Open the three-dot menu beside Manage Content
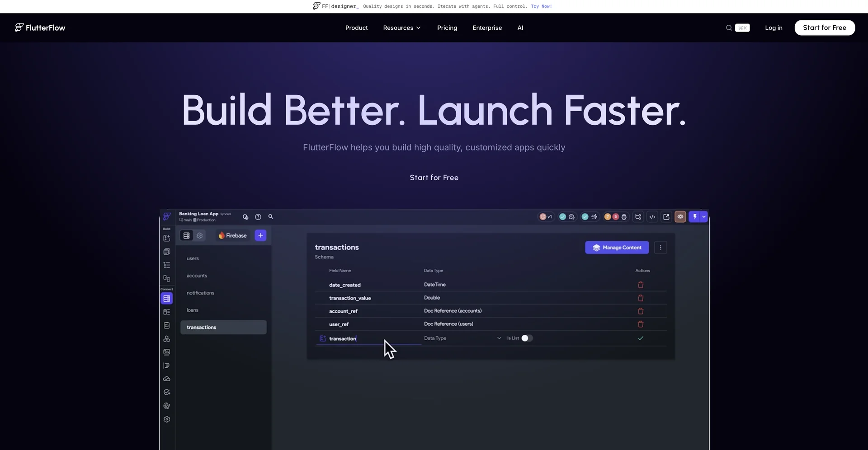 (660, 248)
